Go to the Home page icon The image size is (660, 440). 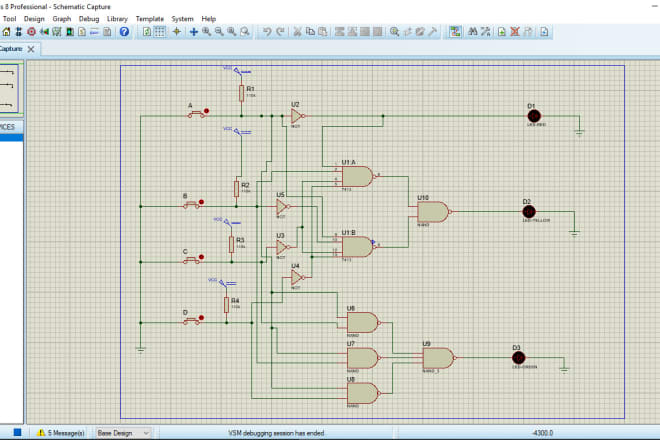(6, 32)
